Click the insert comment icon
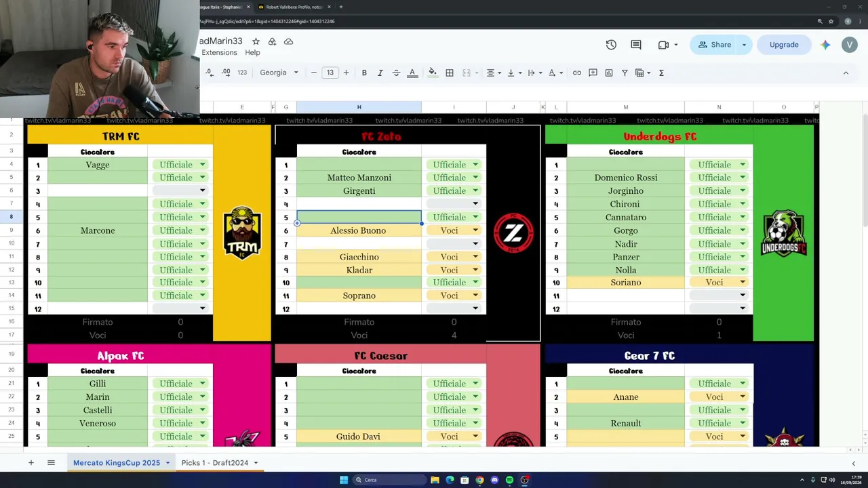The height and width of the screenshot is (488, 868). pos(593,73)
